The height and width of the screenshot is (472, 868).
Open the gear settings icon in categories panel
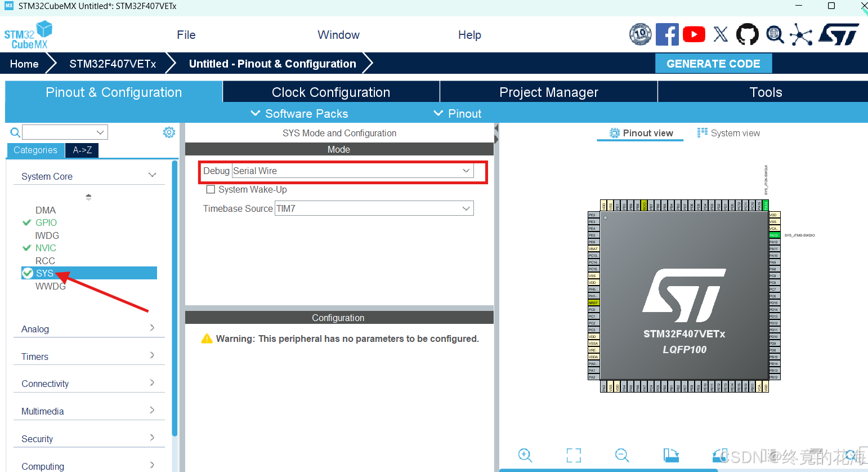pos(169,132)
